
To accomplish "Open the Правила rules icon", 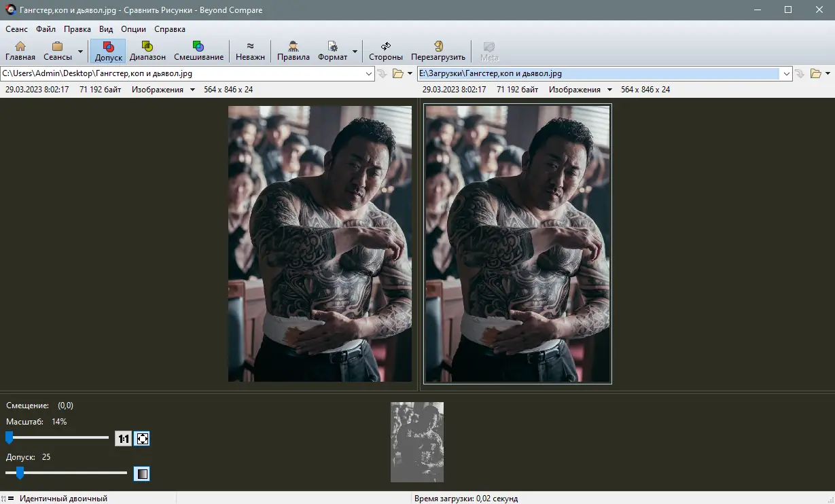I will point(293,51).
